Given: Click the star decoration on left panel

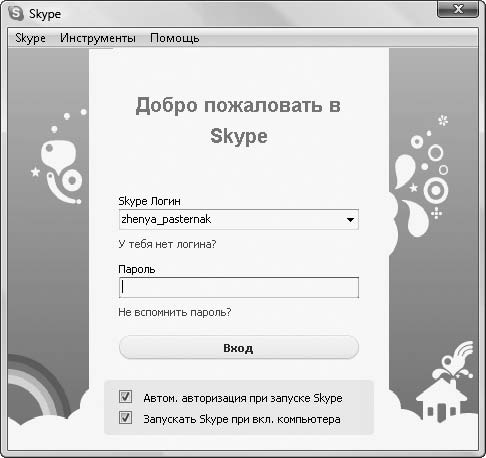Looking at the screenshot, I should click(35, 172).
